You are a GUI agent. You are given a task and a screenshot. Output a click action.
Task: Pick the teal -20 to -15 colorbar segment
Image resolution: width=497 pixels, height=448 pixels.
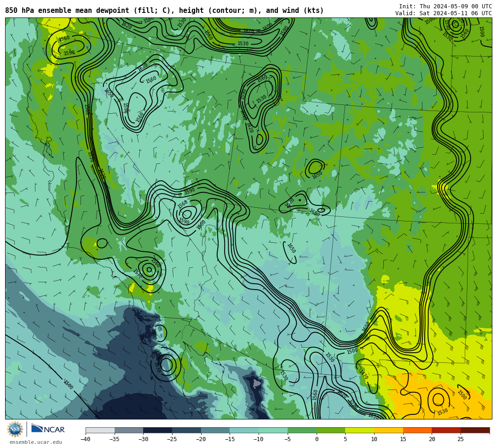coord(215,430)
